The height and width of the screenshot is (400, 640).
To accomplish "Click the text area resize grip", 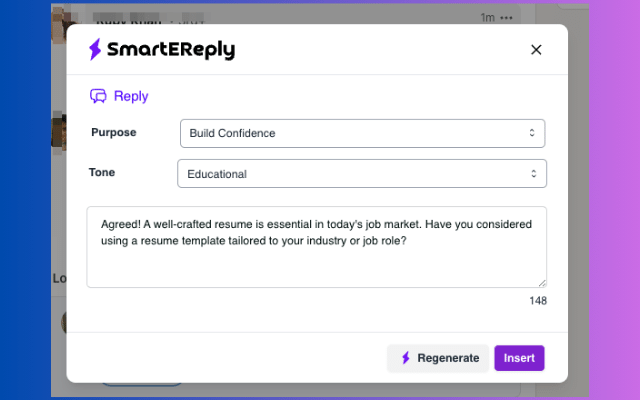I will point(542,283).
